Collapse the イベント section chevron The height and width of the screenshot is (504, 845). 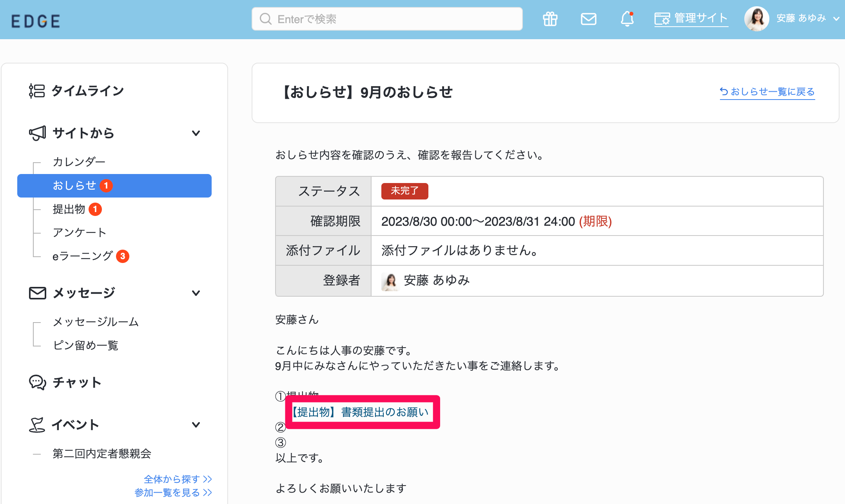(196, 425)
